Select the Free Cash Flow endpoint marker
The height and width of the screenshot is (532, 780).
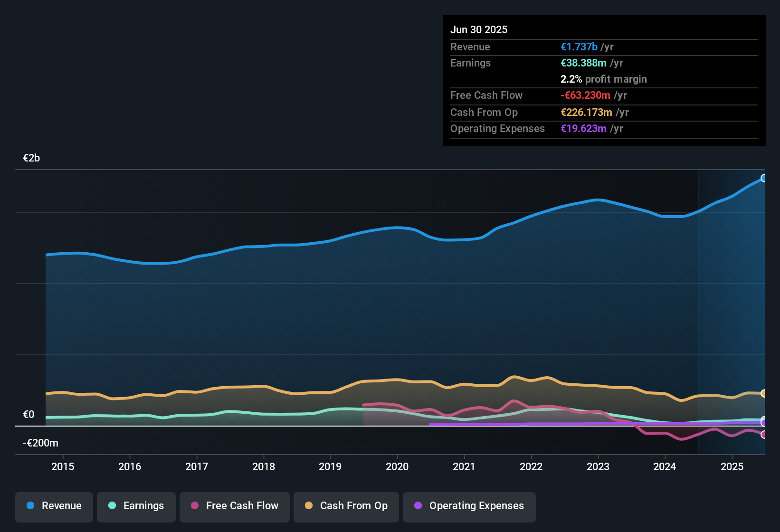(x=764, y=435)
